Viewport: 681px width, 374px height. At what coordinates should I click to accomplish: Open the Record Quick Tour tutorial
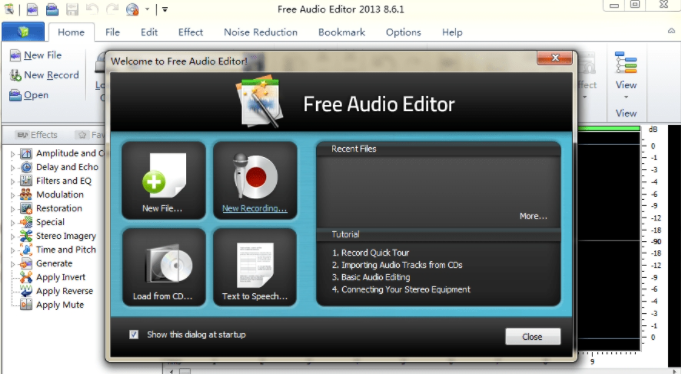(x=370, y=253)
